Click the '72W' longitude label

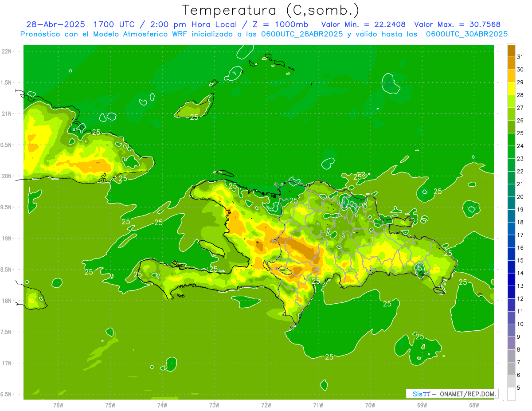(266, 405)
